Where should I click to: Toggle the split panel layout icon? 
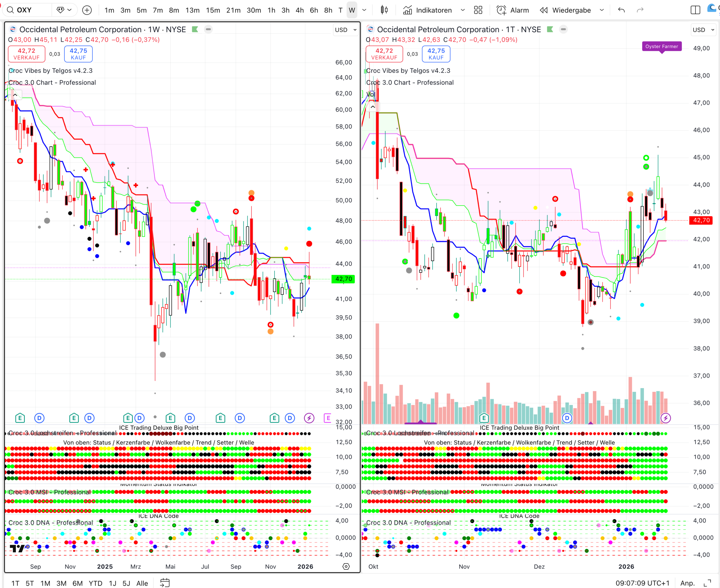[x=695, y=10]
